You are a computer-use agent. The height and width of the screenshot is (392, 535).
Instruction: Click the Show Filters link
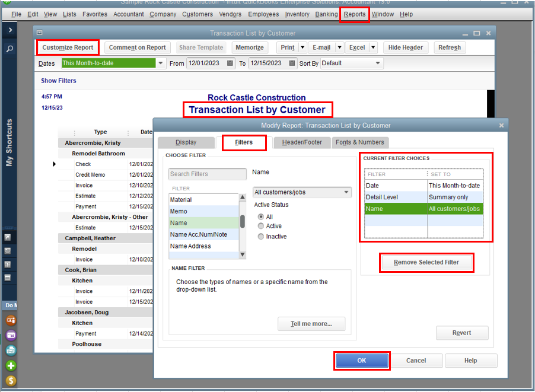(58, 81)
